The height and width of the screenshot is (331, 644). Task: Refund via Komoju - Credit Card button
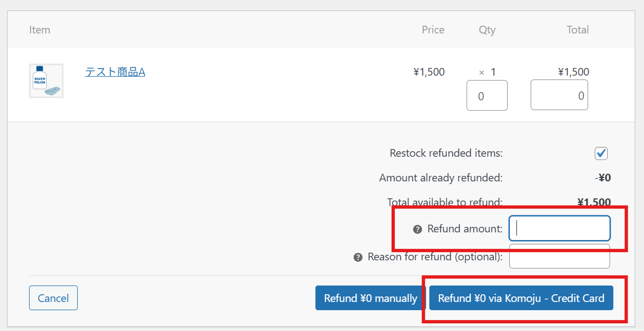click(521, 299)
